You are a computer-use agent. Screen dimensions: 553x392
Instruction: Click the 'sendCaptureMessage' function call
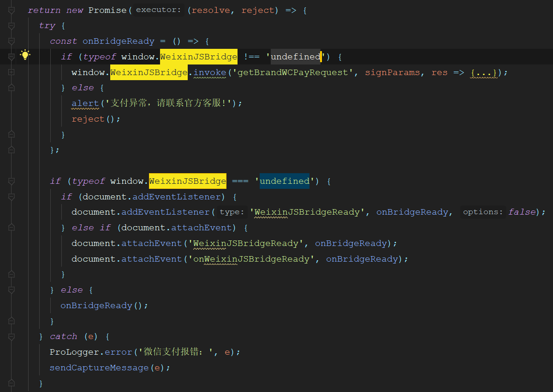pos(99,368)
